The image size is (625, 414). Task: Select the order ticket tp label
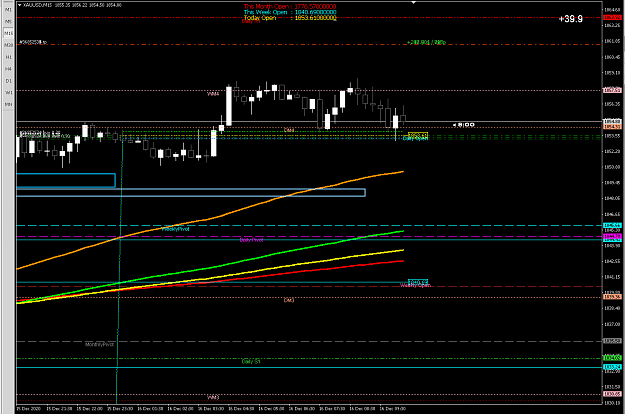pyautogui.click(x=33, y=42)
